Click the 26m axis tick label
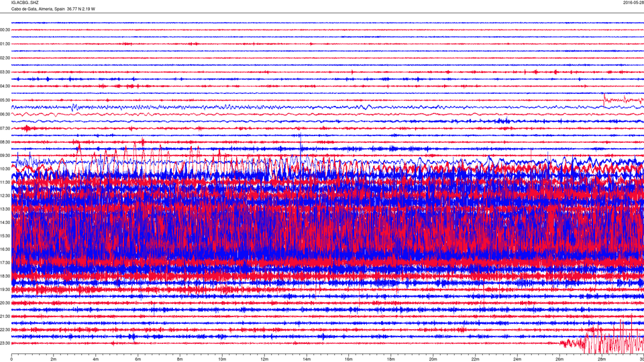644x362 pixels. pyautogui.click(x=559, y=359)
